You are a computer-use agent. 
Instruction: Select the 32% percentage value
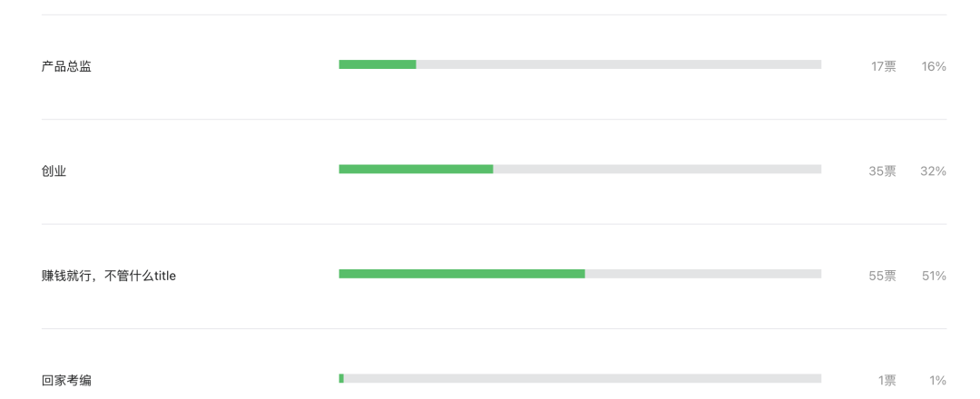[933, 171]
